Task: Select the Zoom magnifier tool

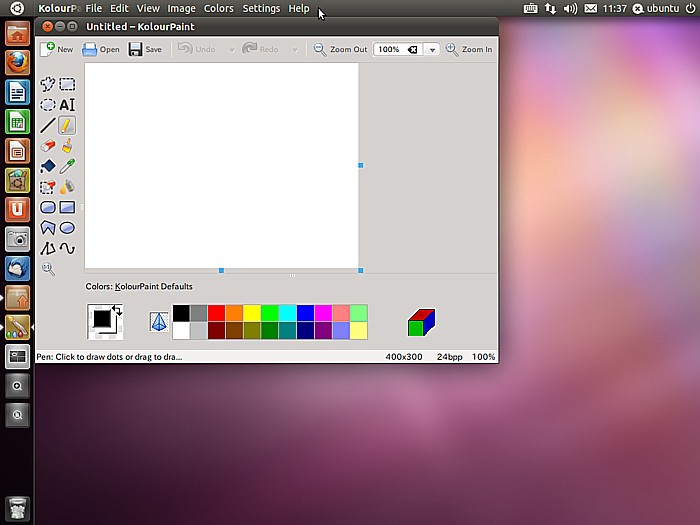Action: 48,269
